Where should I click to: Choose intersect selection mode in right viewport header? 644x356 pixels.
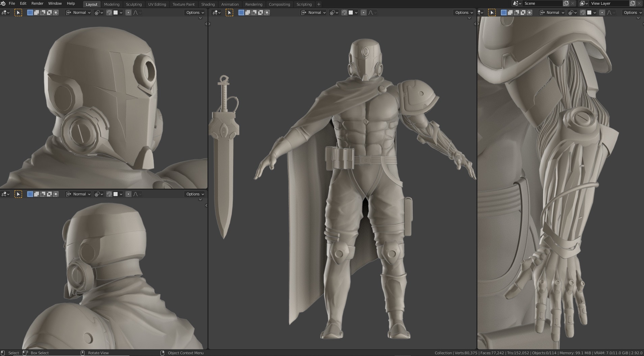pos(529,13)
